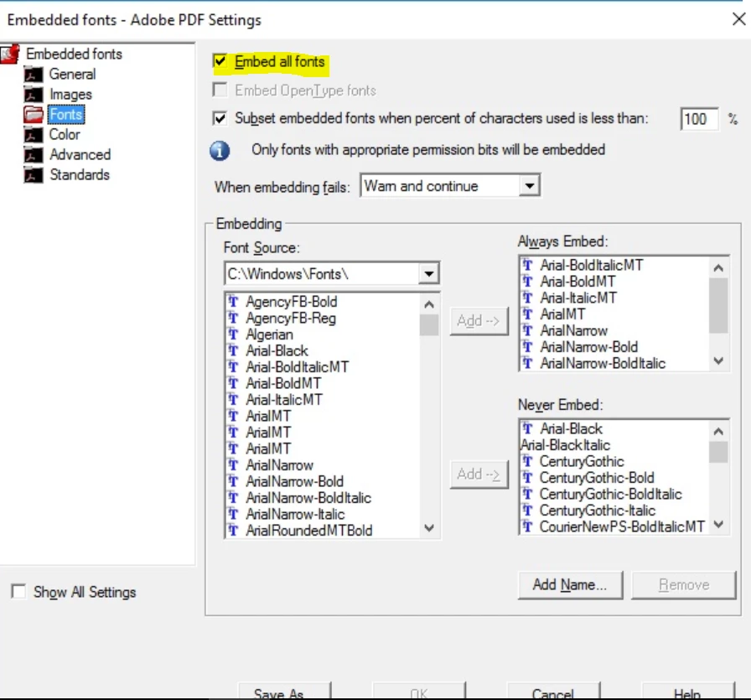Click font source list scroll up arrow
This screenshot has height=700, width=751.
tap(429, 303)
